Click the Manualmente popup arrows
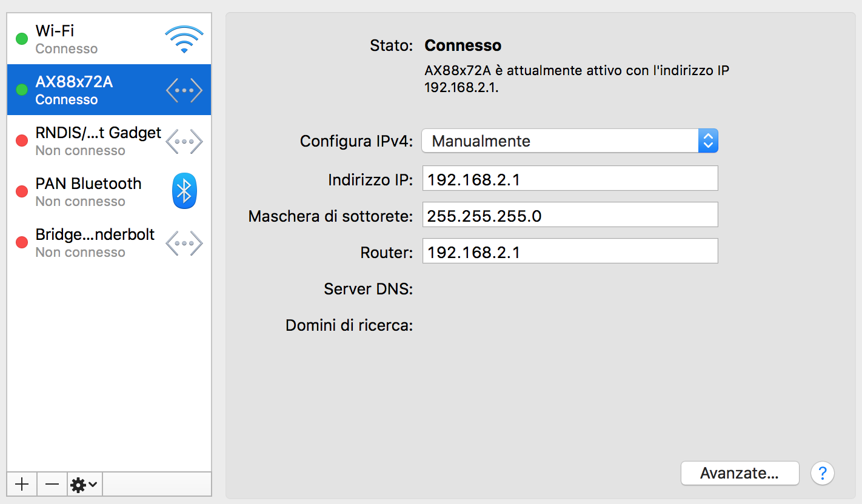 click(708, 141)
